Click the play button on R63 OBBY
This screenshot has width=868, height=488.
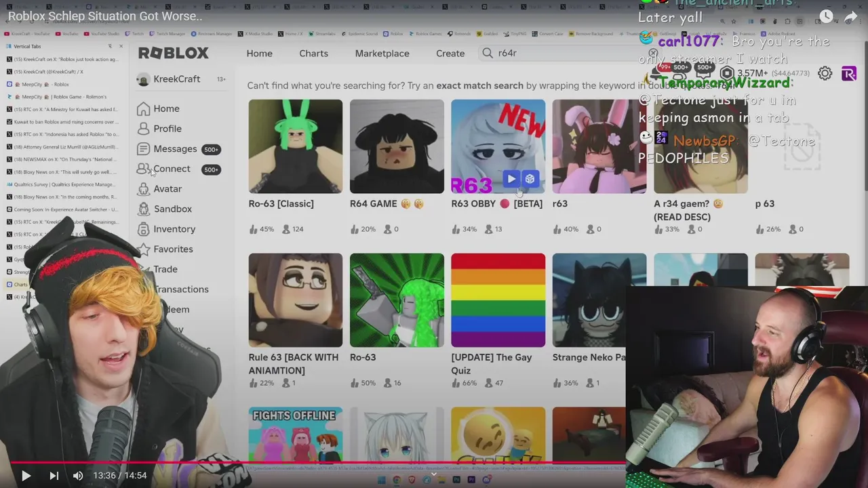pyautogui.click(x=511, y=179)
